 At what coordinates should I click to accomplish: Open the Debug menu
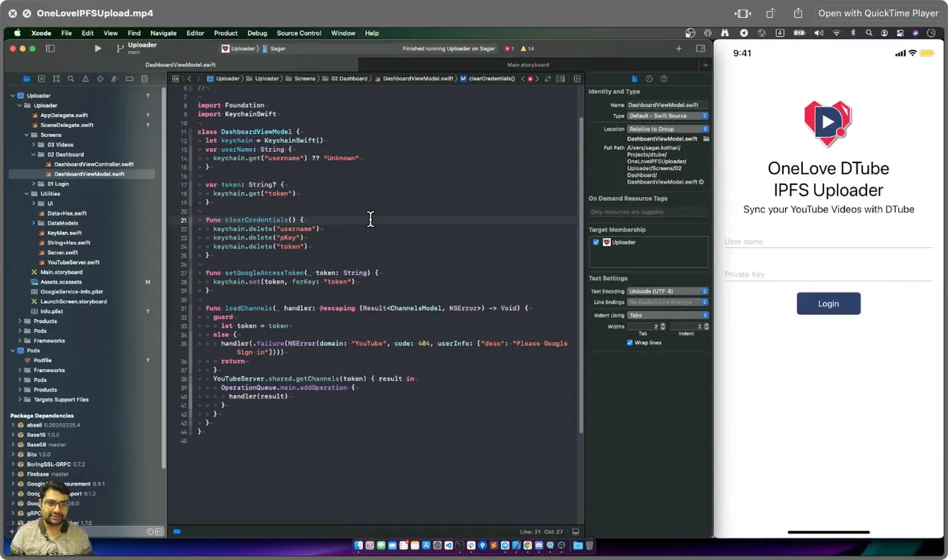click(x=257, y=33)
